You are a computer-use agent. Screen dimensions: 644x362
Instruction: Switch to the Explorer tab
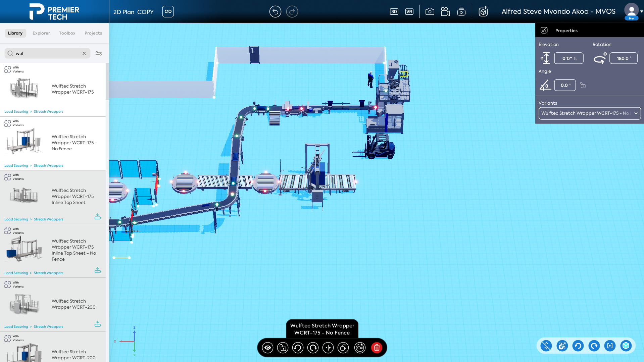pos(41,33)
